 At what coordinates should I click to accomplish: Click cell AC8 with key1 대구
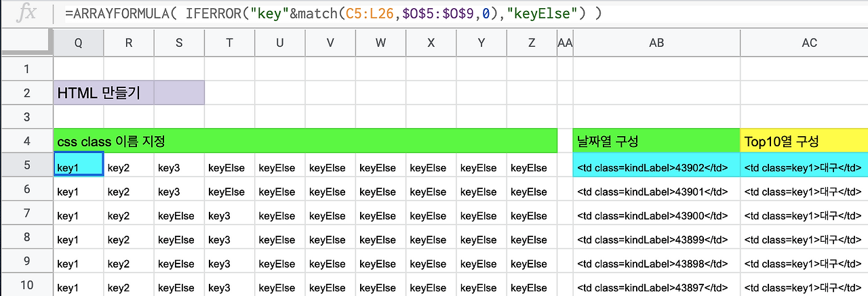[x=804, y=237]
